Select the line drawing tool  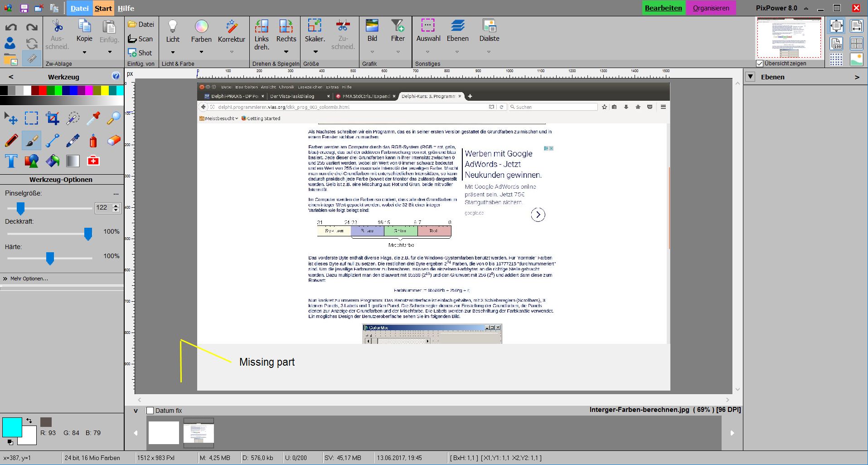tap(52, 141)
